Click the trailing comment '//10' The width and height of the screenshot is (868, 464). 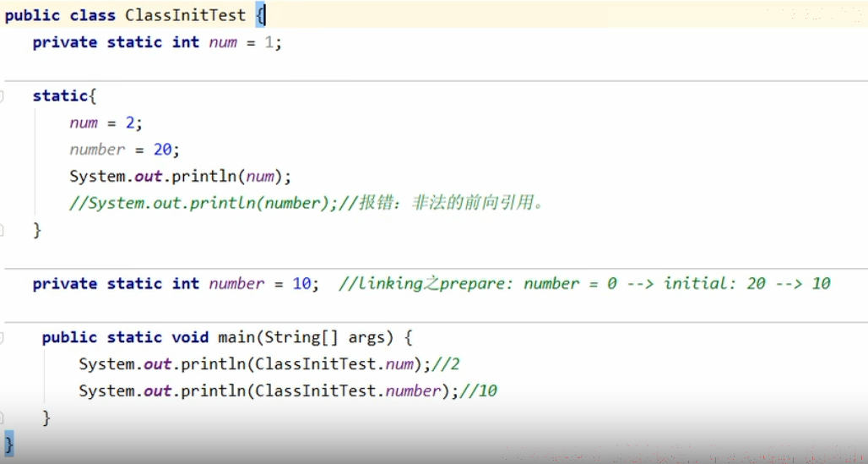[x=478, y=390]
